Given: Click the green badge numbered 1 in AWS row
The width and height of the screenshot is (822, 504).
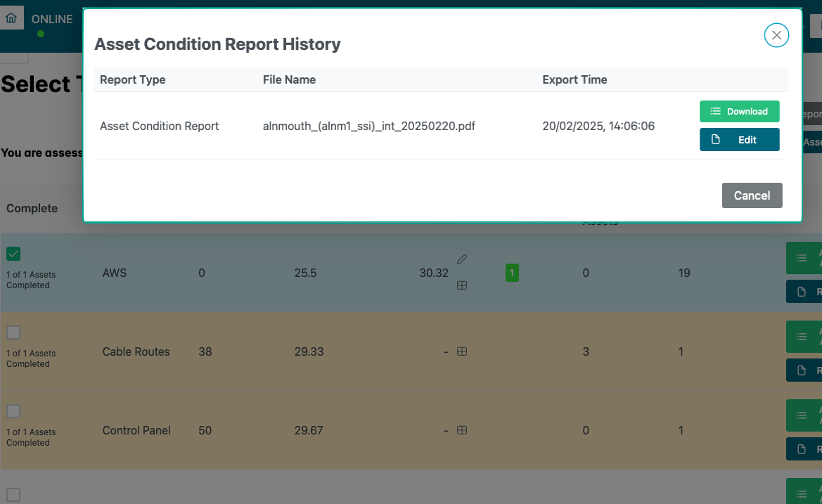Looking at the screenshot, I should (x=512, y=273).
